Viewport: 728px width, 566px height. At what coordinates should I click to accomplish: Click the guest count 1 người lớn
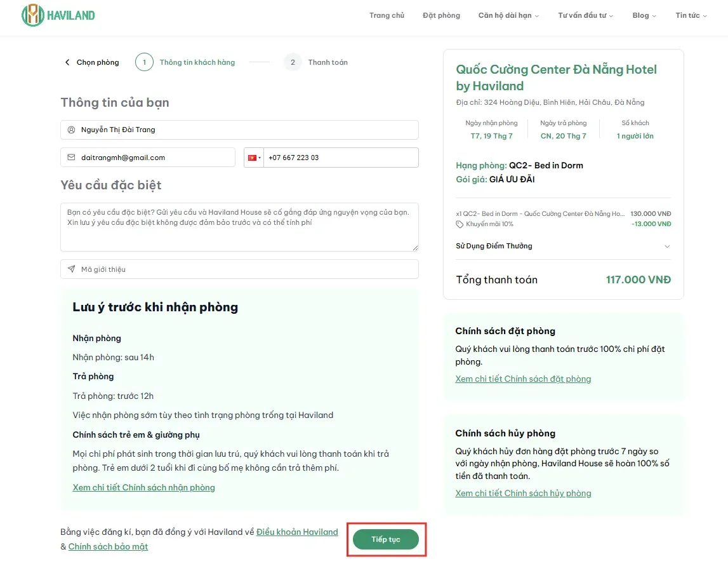(635, 136)
